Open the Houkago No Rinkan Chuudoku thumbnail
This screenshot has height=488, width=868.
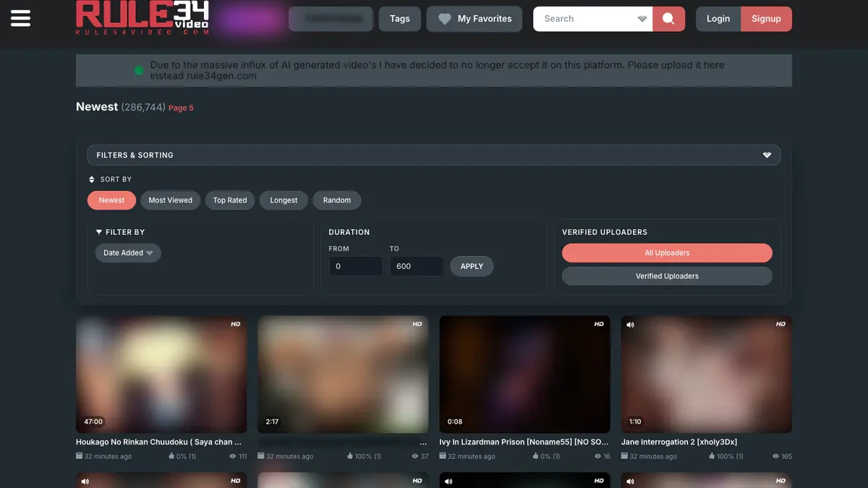[161, 374]
